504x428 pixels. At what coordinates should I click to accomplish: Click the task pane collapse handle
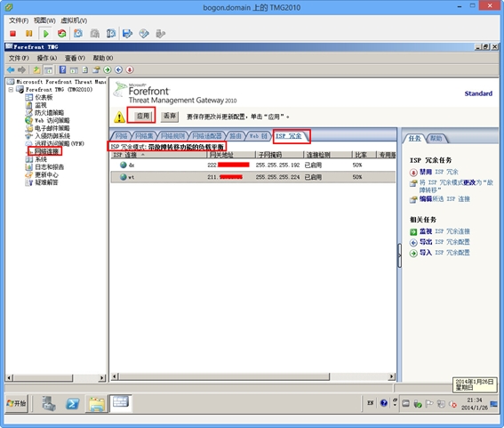click(x=399, y=256)
